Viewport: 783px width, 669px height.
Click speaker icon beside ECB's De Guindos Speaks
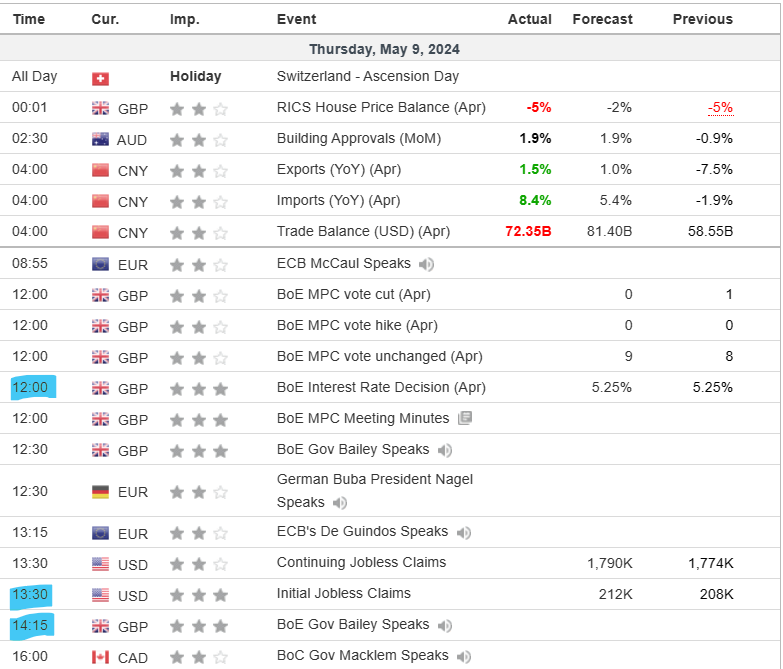(464, 533)
